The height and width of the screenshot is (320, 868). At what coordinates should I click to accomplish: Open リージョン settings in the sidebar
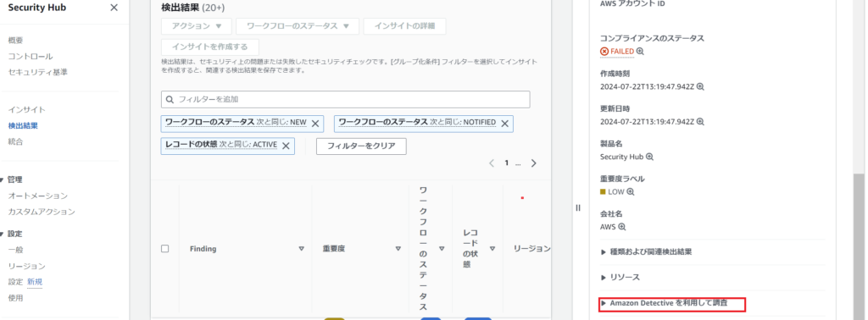pyautogui.click(x=26, y=267)
